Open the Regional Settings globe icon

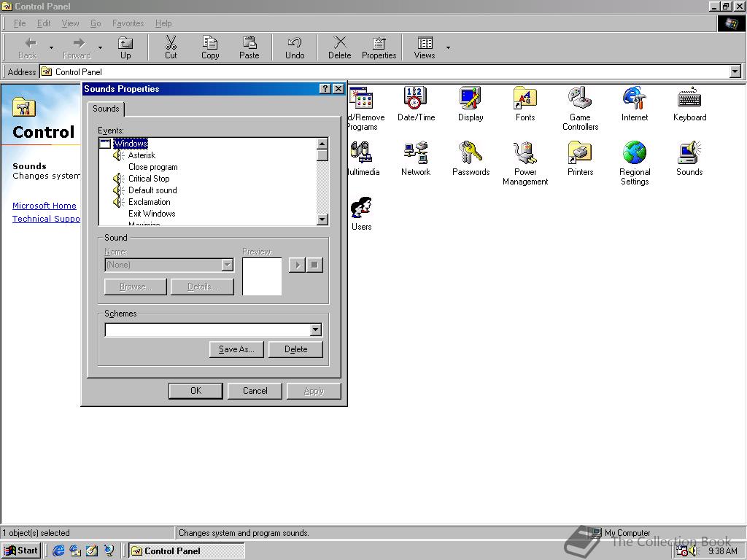[635, 153]
